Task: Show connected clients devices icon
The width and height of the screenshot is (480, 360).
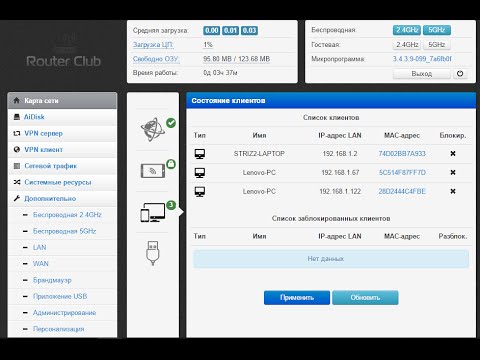Action: [x=153, y=212]
